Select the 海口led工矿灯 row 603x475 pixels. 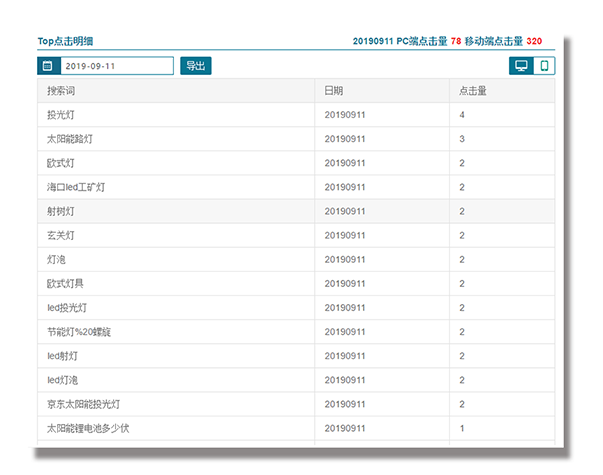click(76, 187)
